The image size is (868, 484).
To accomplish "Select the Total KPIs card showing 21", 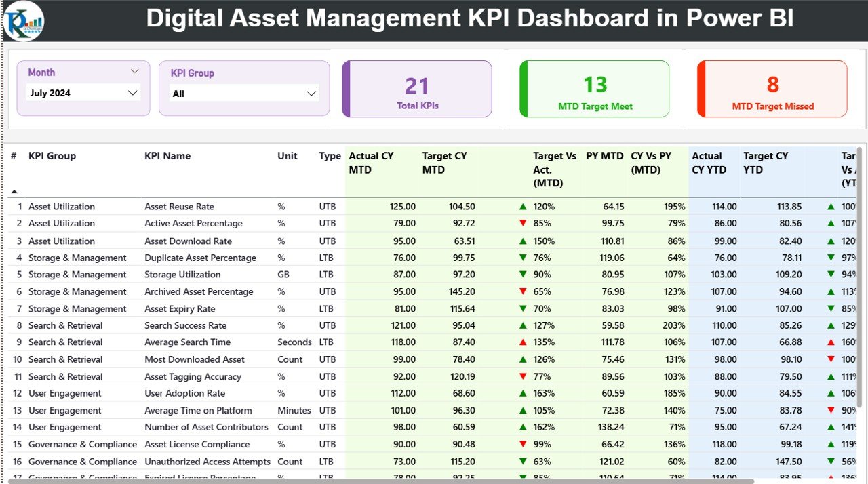I will pos(416,89).
